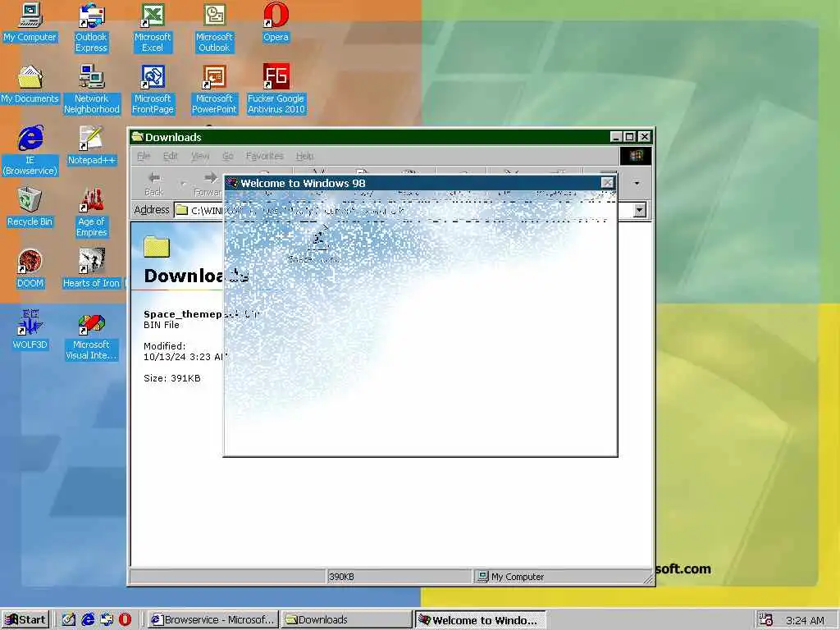Activate the Welcome to Windo... taskbar button
The height and width of the screenshot is (630, 840).
[x=481, y=620]
